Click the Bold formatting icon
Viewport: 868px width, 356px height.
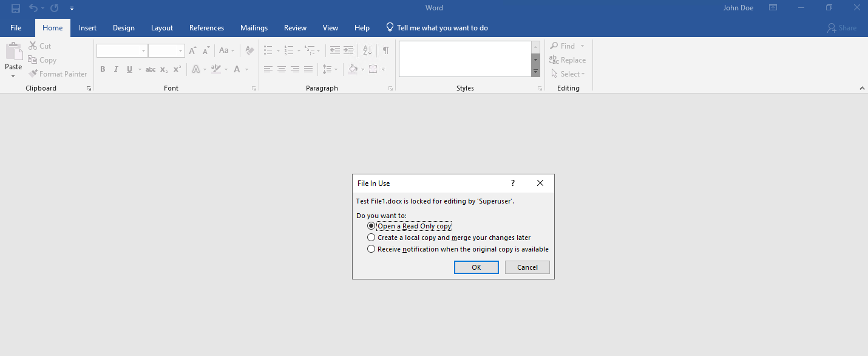[x=103, y=69]
